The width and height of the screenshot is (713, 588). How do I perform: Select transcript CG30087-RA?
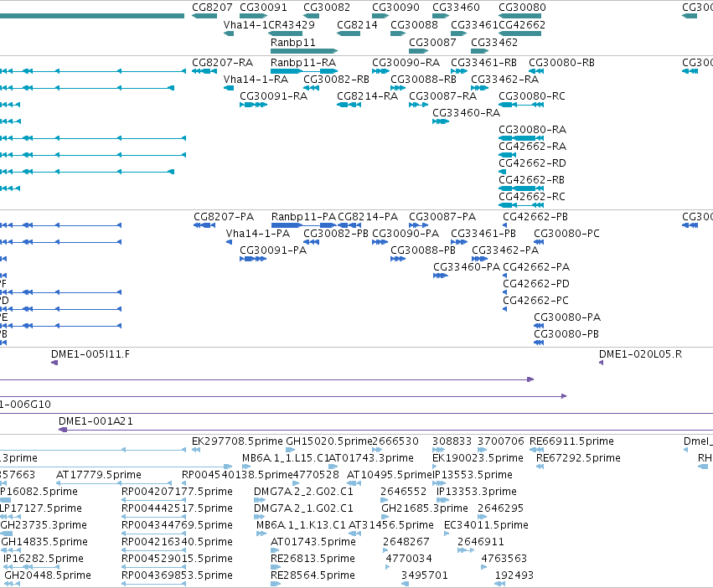click(418, 105)
